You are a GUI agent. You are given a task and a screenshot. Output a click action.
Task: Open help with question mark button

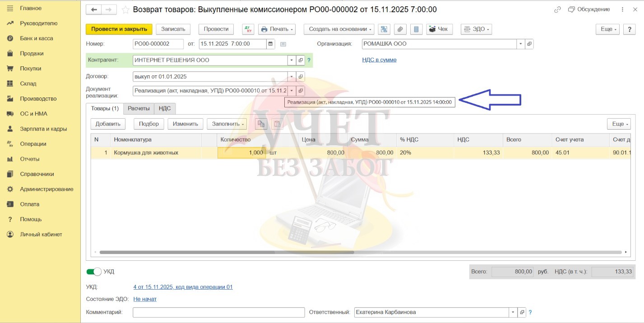tap(630, 29)
